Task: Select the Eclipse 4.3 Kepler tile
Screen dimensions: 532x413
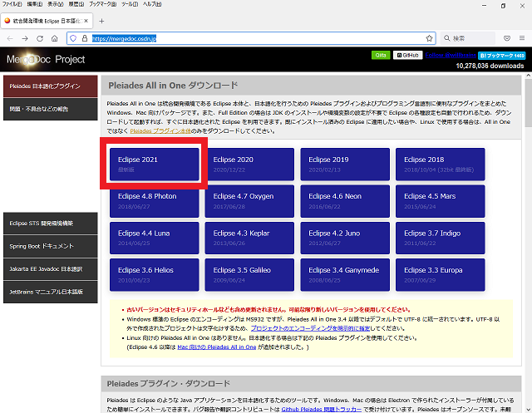Action: pyautogui.click(x=249, y=238)
